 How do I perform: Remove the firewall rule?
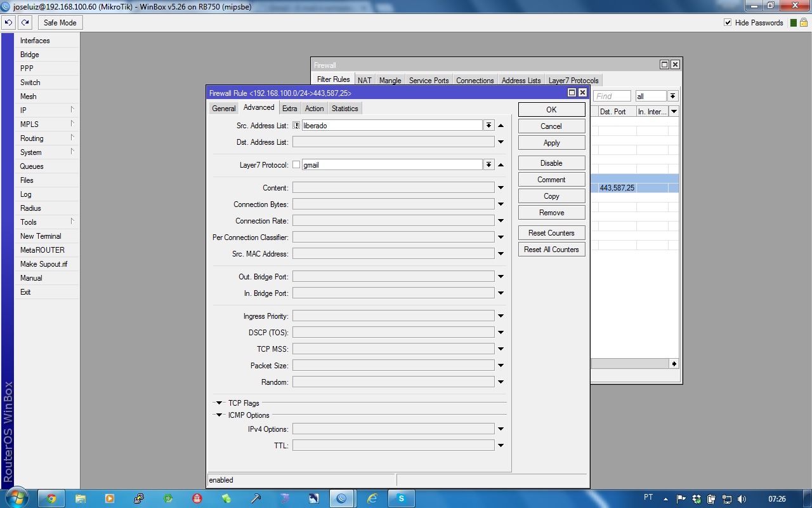(x=551, y=213)
